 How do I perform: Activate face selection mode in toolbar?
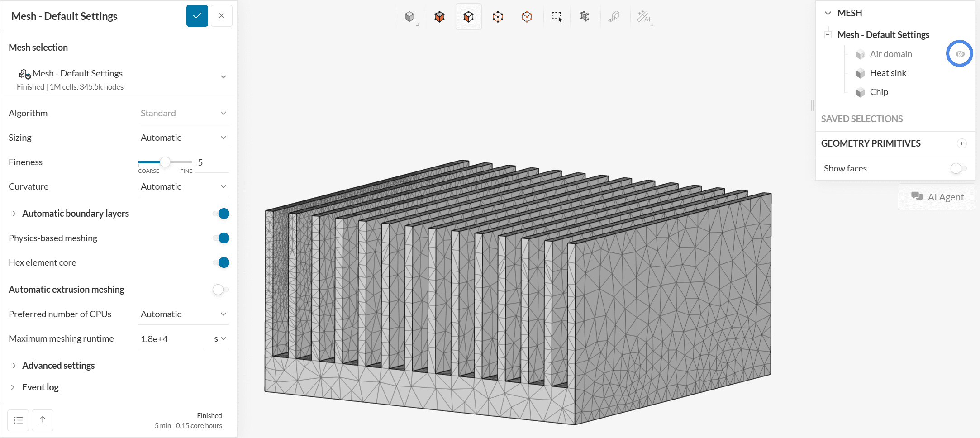point(468,17)
